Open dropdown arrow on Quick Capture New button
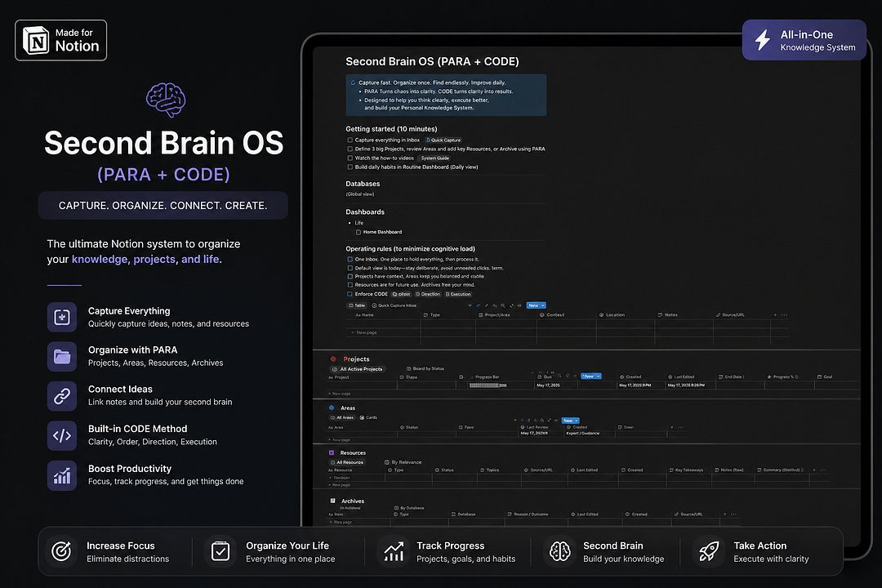The width and height of the screenshot is (882, 588). click(x=543, y=305)
